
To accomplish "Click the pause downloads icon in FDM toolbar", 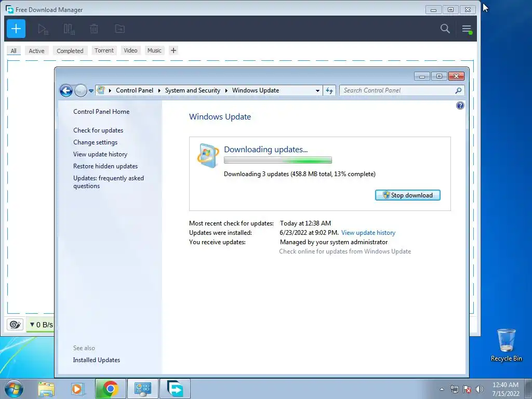I will tap(69, 29).
